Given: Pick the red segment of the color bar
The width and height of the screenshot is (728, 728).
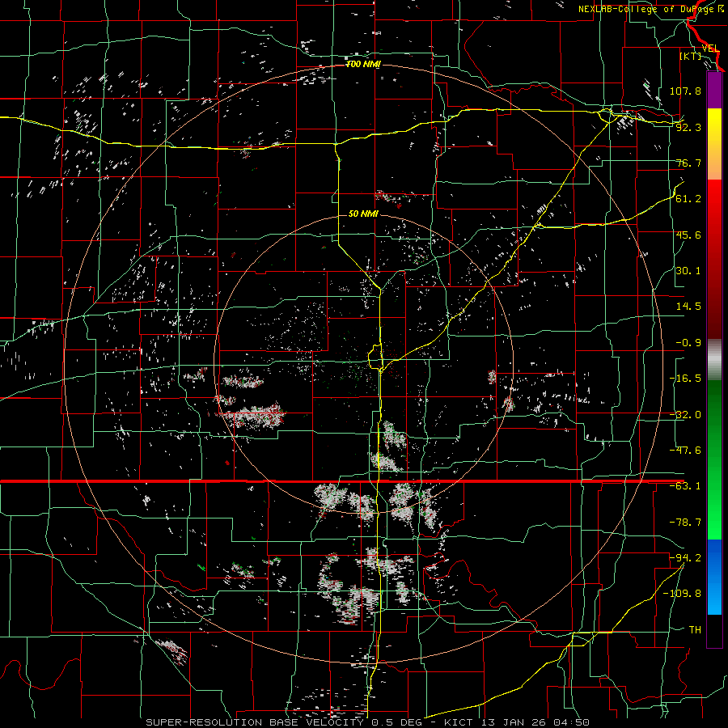Looking at the screenshot, I should pyautogui.click(x=714, y=259).
